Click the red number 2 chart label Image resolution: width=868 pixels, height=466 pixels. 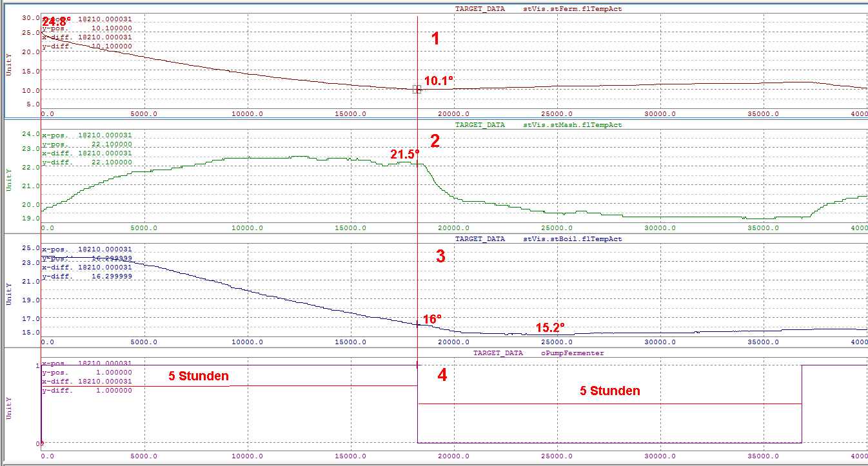435,141
